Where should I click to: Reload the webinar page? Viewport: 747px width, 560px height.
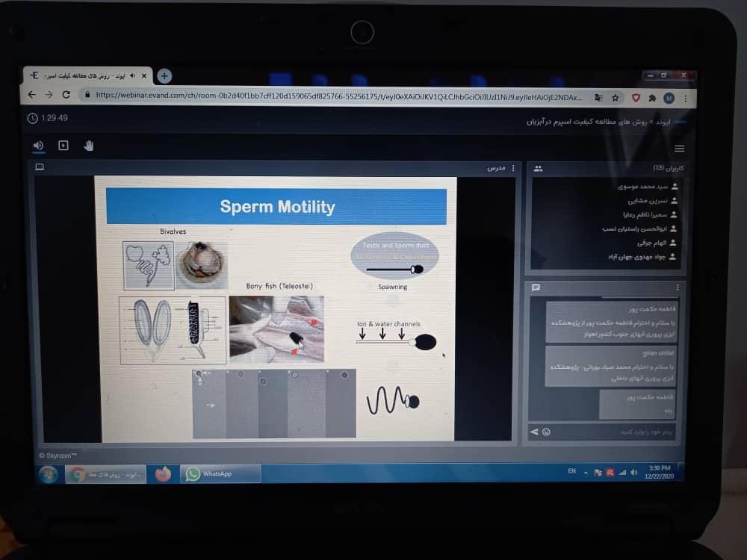pos(66,95)
